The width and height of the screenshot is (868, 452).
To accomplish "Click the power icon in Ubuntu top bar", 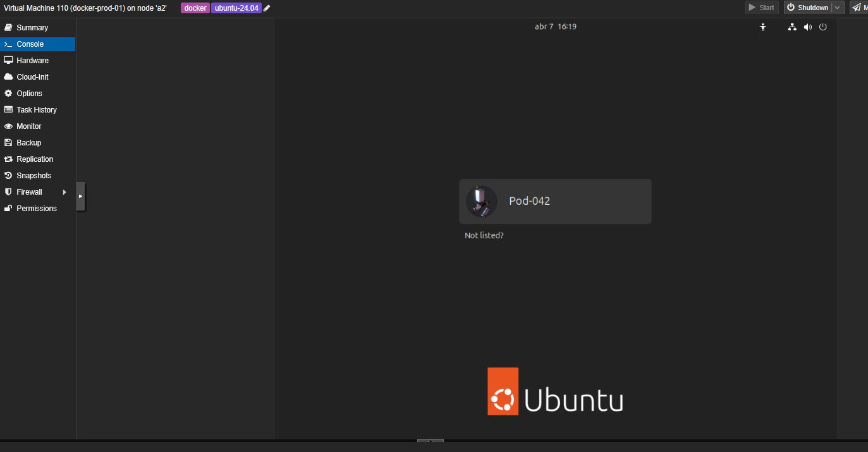I will pos(822,27).
